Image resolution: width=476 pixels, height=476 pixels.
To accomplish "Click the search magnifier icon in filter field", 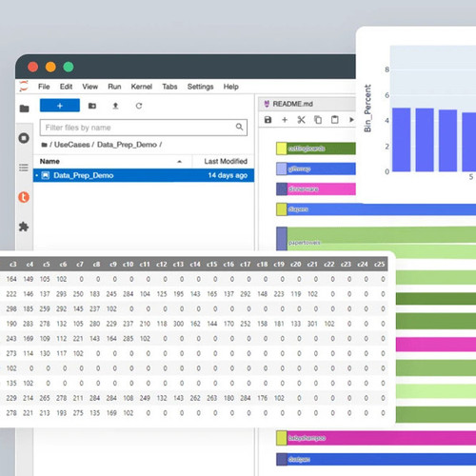I will [x=239, y=127].
